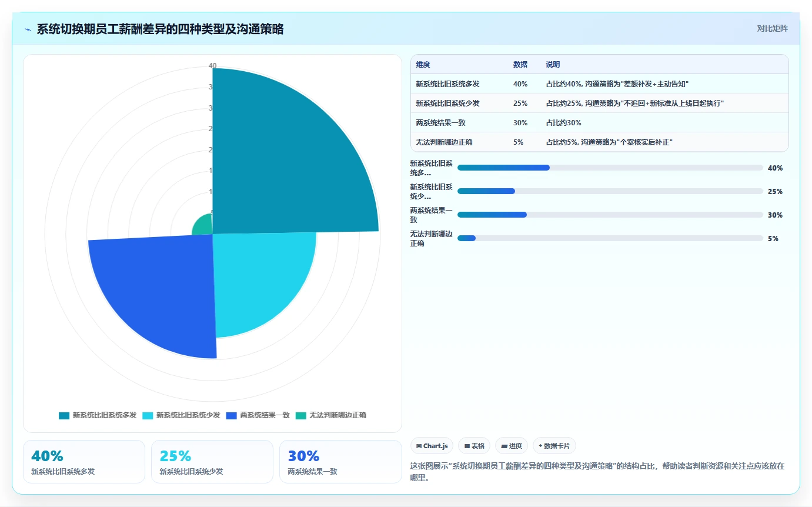Image resolution: width=812 pixels, height=507 pixels.
Task: Click legend label 无法判断哪边正确
Action: pyautogui.click(x=338, y=415)
